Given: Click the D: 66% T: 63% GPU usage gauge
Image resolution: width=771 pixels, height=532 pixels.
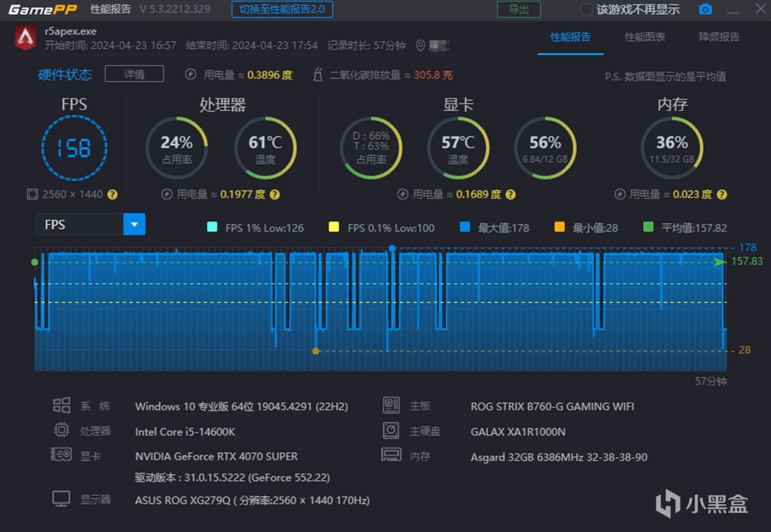Looking at the screenshot, I should (x=371, y=148).
